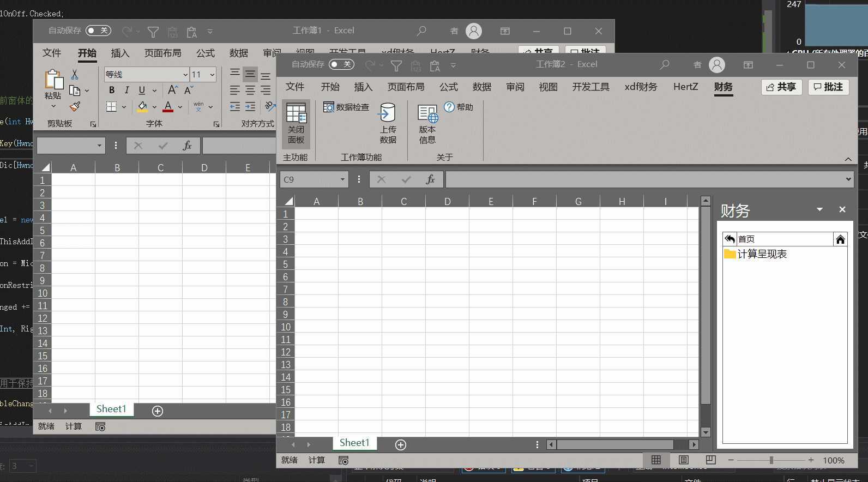
Task: Click 共享 button in 工作簿2
Action: tap(781, 87)
